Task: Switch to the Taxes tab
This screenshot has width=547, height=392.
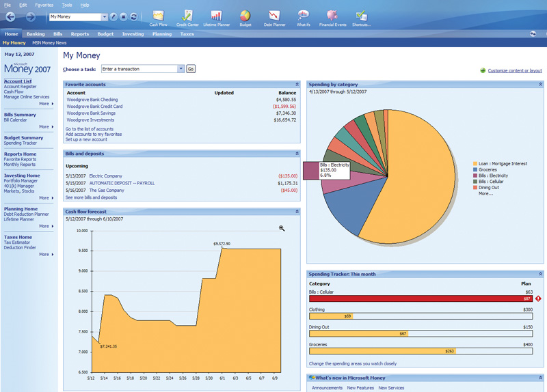Action: (187, 33)
